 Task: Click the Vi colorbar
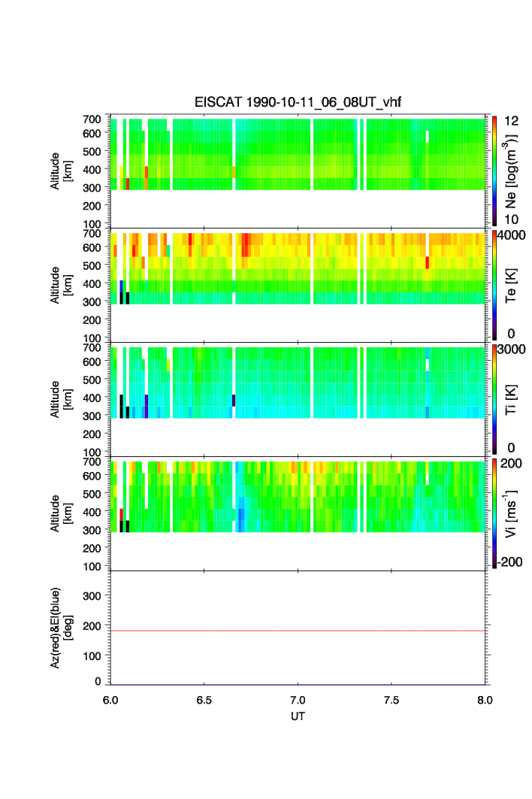point(494,513)
